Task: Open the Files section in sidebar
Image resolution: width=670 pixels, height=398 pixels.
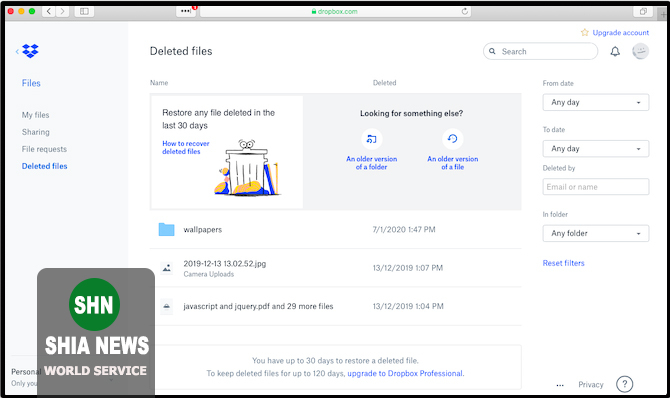Action: [x=31, y=83]
